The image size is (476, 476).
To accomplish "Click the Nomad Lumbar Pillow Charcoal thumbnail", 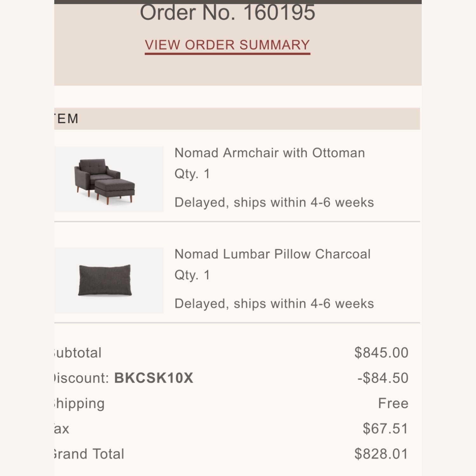I will 109,279.
